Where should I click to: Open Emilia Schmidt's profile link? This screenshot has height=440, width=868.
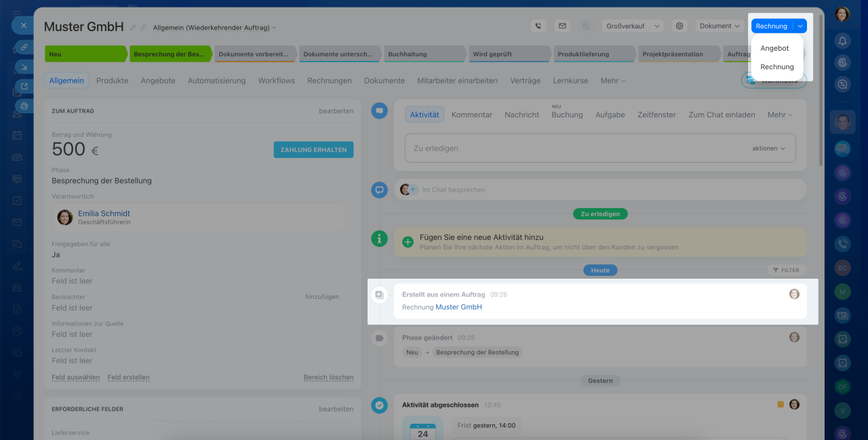(104, 213)
